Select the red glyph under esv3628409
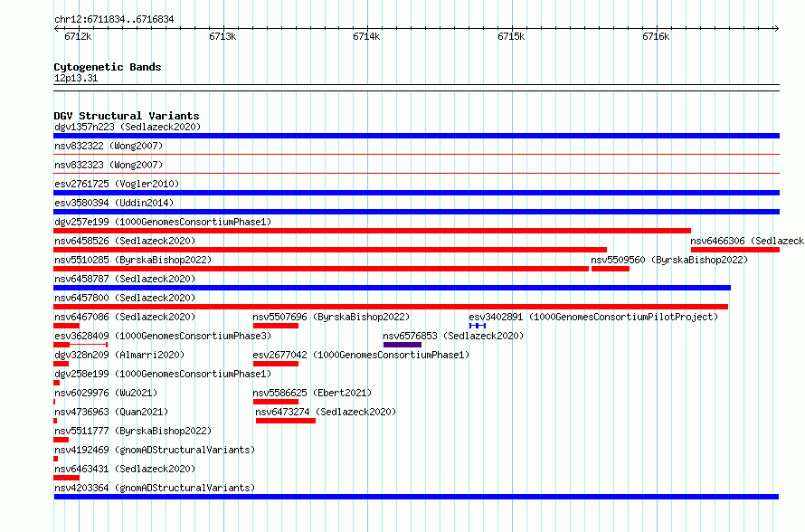The width and height of the screenshot is (805, 532). click(x=80, y=345)
